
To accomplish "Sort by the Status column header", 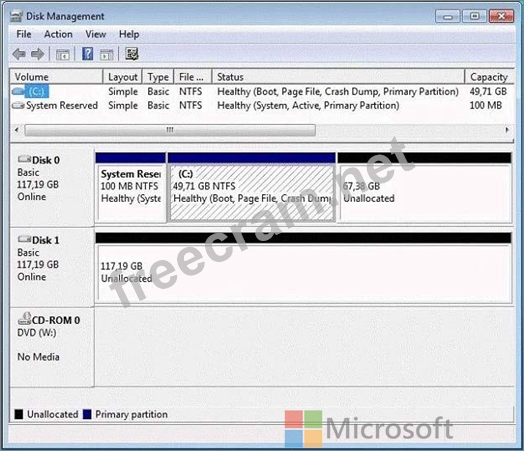I will point(338,77).
